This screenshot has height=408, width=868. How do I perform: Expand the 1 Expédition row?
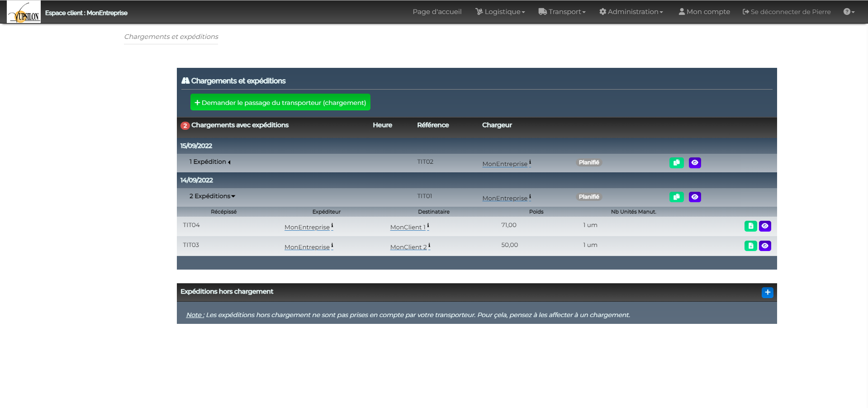tap(210, 162)
